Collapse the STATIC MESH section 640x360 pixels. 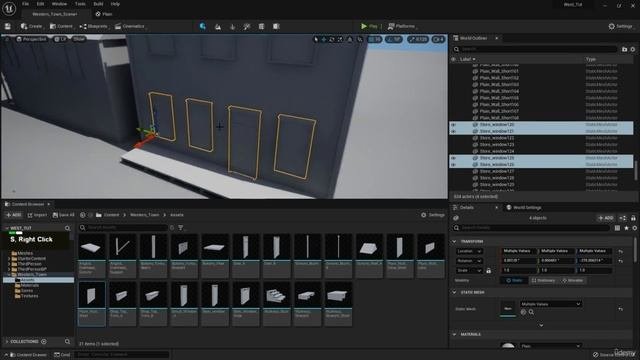point(454,292)
